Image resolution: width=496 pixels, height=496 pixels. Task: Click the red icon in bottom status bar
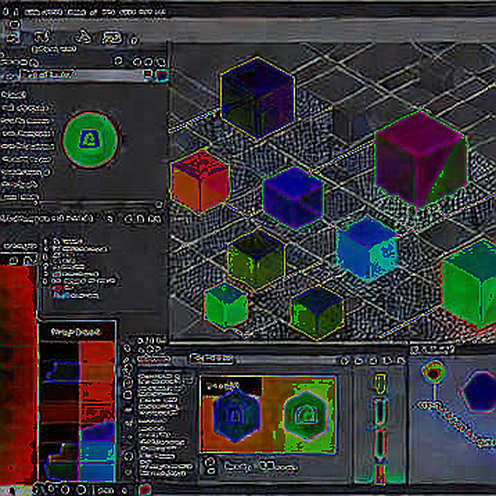[144, 490]
